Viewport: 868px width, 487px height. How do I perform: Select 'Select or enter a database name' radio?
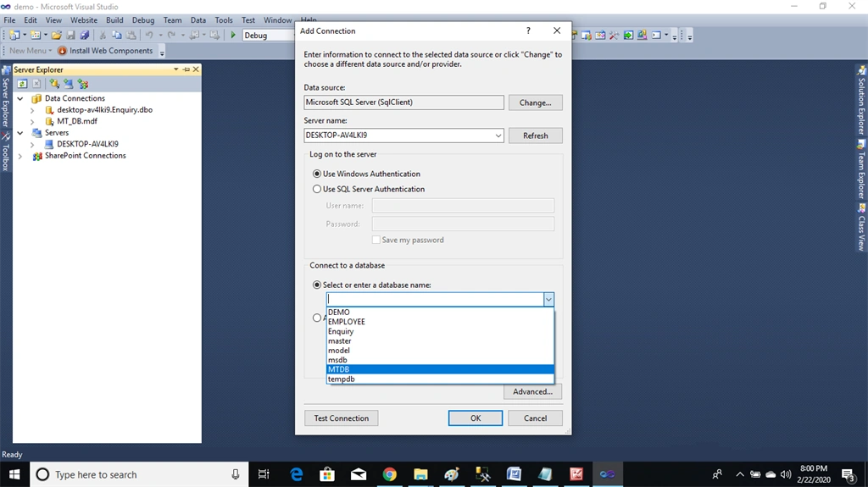(317, 285)
